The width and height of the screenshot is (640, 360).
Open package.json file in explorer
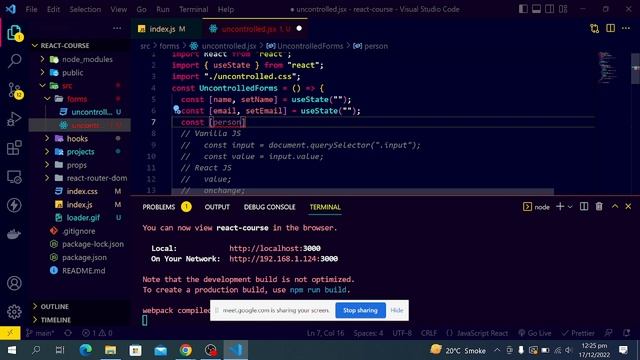pyautogui.click(x=84, y=257)
